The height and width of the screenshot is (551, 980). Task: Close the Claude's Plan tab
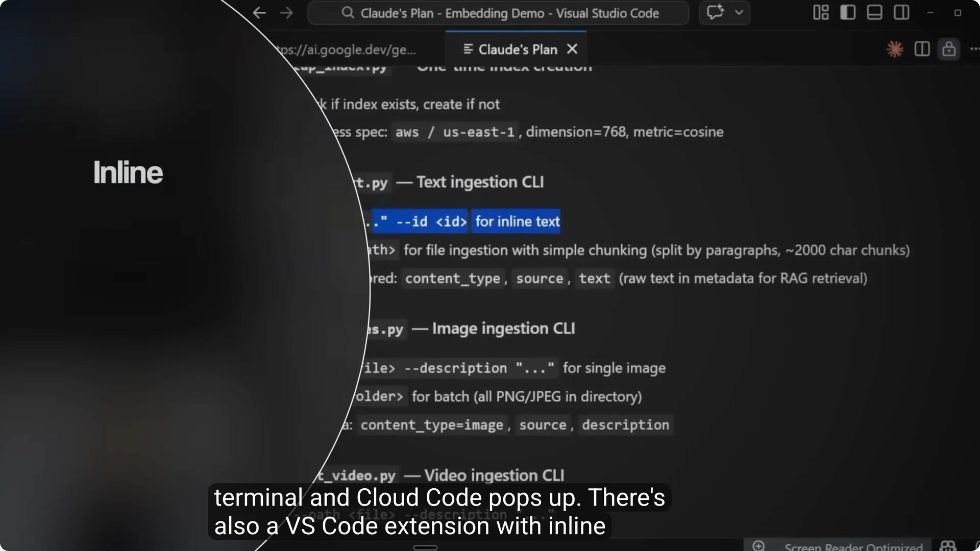point(572,49)
